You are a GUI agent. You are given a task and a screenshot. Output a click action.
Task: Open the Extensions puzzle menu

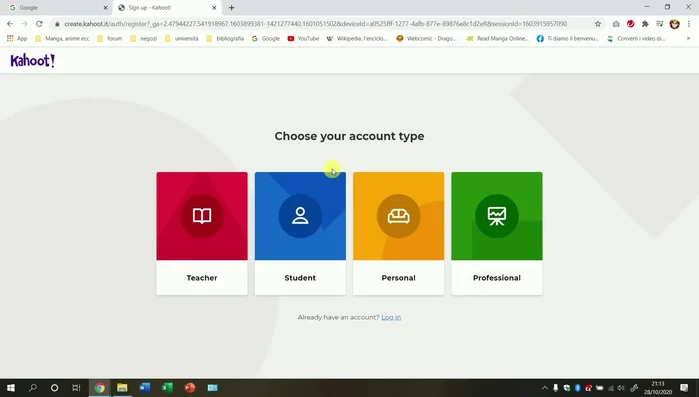tap(645, 24)
